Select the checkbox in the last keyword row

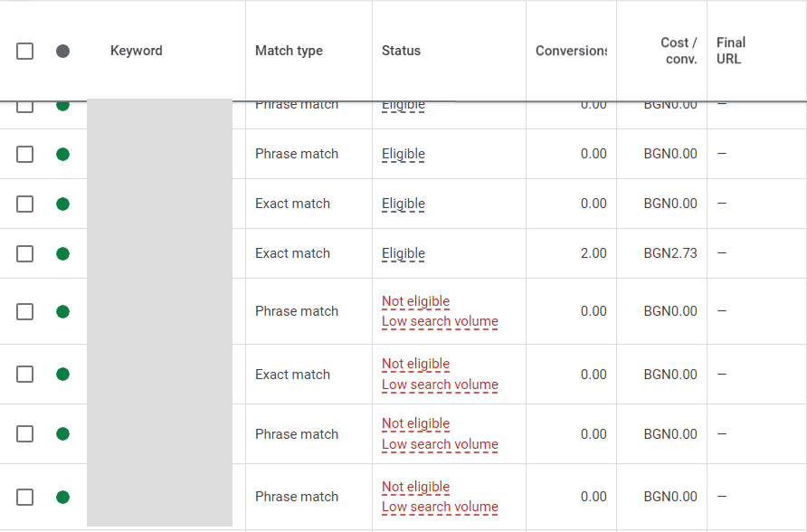pos(25,497)
